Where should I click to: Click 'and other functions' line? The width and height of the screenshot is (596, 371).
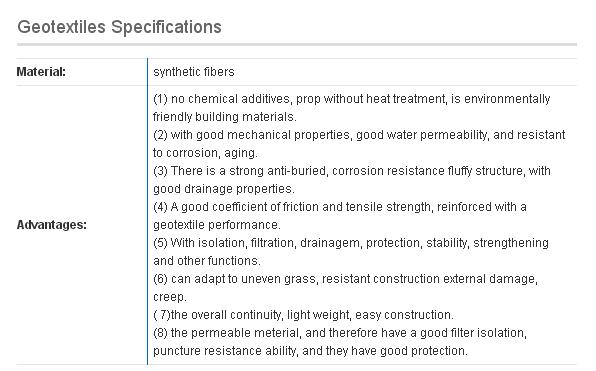tap(207, 261)
